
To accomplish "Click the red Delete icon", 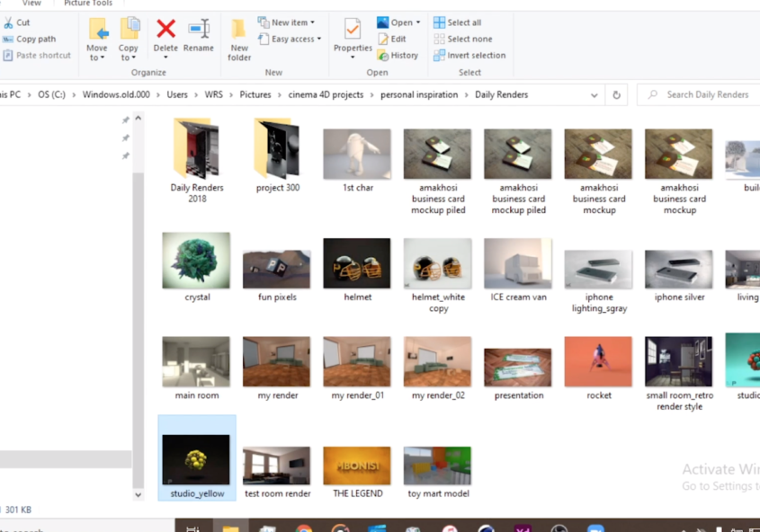I will coord(165,29).
